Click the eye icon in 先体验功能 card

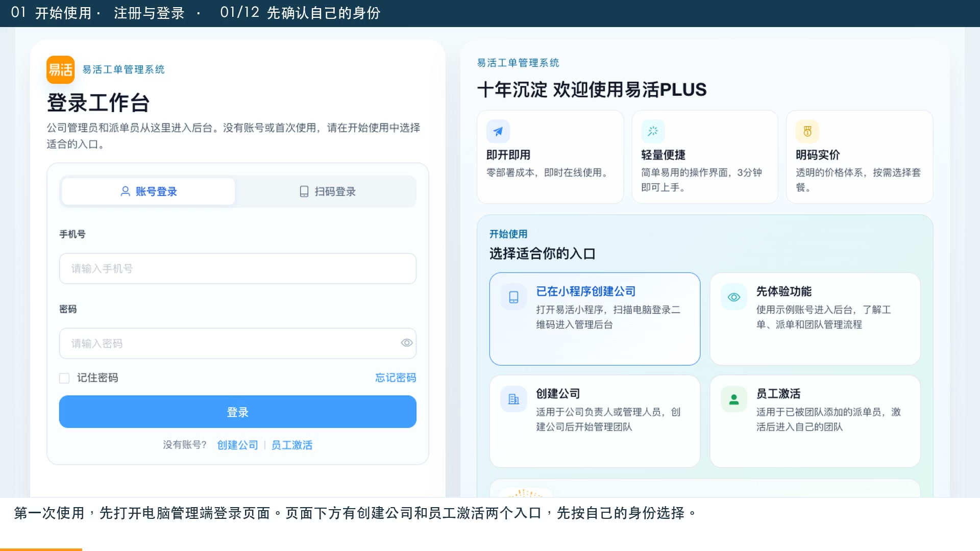pyautogui.click(x=734, y=297)
